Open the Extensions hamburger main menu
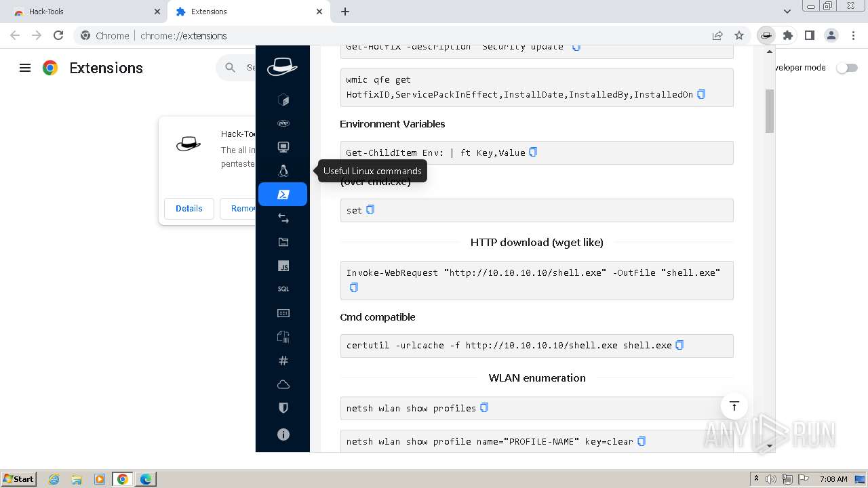Image resolution: width=868 pixels, height=488 pixels. (x=25, y=68)
